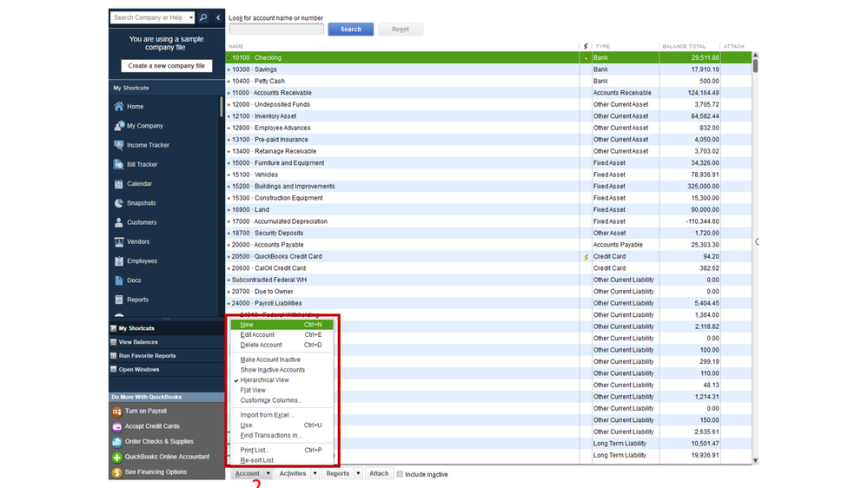Open Reports shortcut icon
This screenshot has width=868, height=488.
[119, 300]
